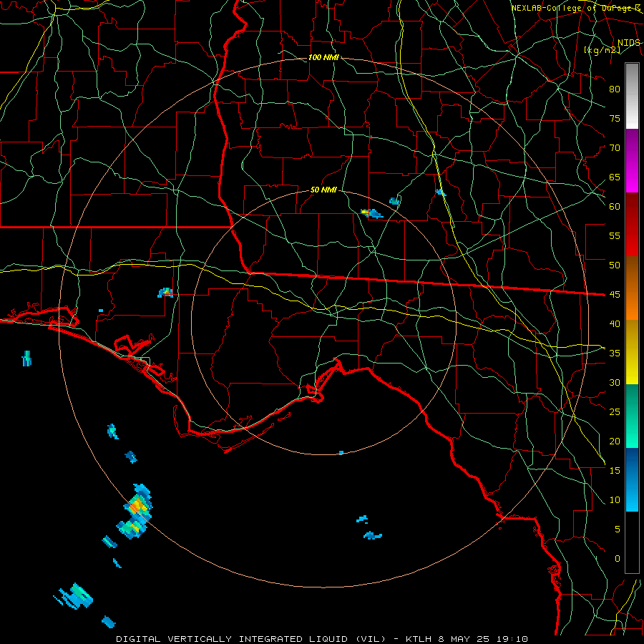Pick the yellow segment of the color scale

(x=632, y=352)
